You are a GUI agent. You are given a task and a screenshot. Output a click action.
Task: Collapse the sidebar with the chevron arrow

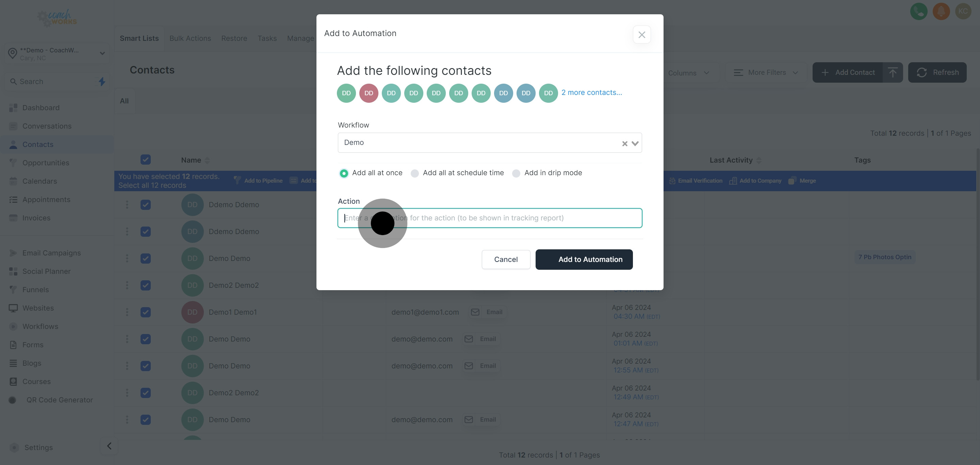point(109,446)
